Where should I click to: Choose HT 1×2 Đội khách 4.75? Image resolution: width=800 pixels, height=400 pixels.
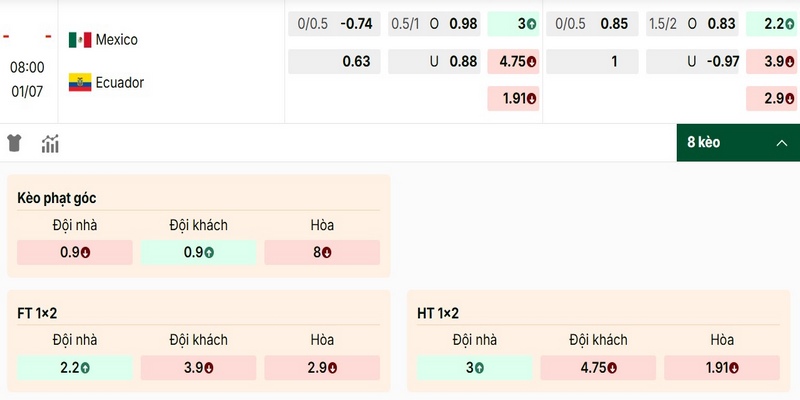(598, 368)
